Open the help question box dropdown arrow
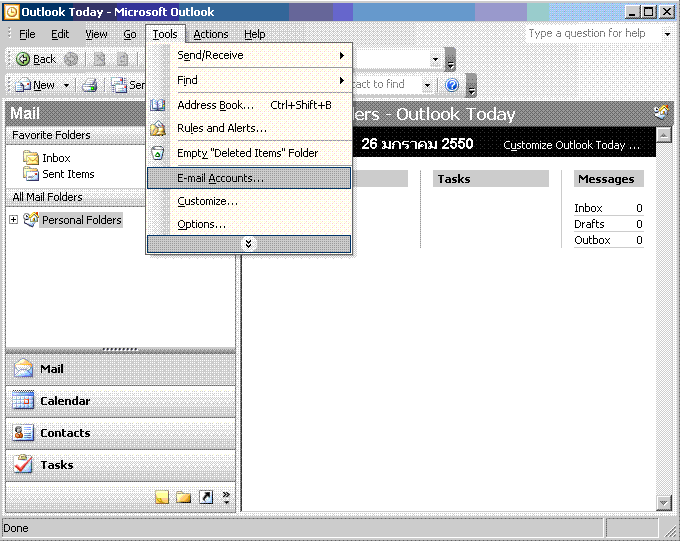Image resolution: width=680 pixels, height=541 pixels. [x=667, y=34]
